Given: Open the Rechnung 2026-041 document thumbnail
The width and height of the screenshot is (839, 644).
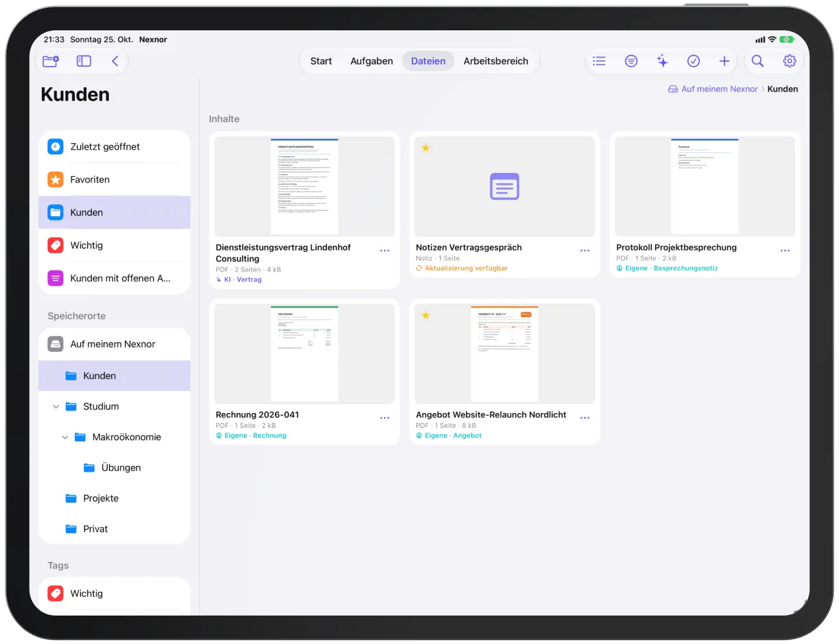Looking at the screenshot, I should pos(304,354).
